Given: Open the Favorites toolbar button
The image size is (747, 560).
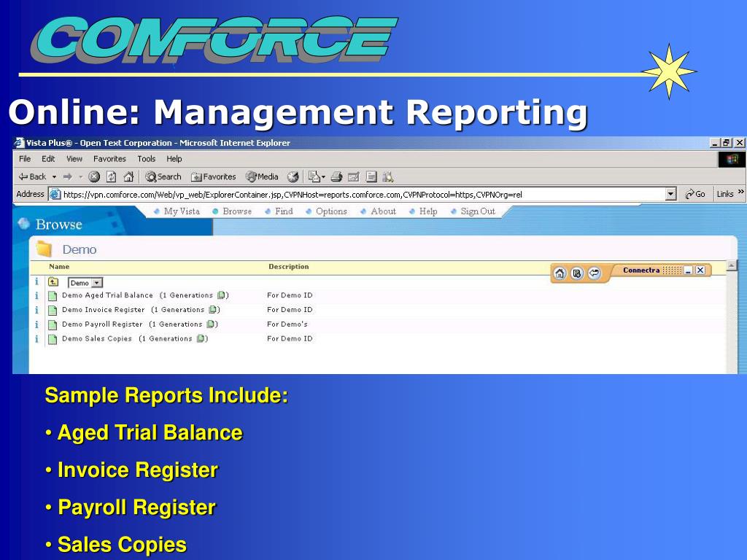Looking at the screenshot, I should [213, 176].
